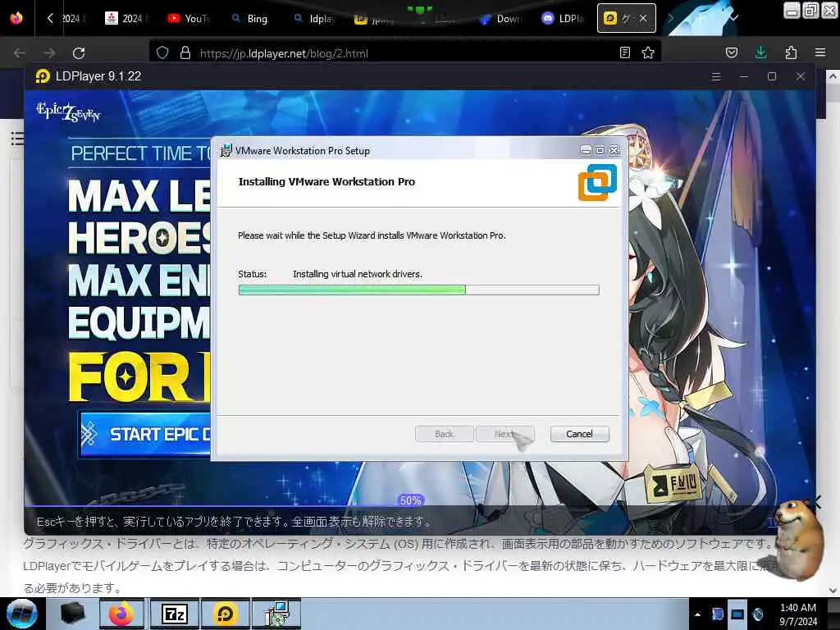Show hidden system tray icons
This screenshot has width=840, height=630.
[697, 614]
